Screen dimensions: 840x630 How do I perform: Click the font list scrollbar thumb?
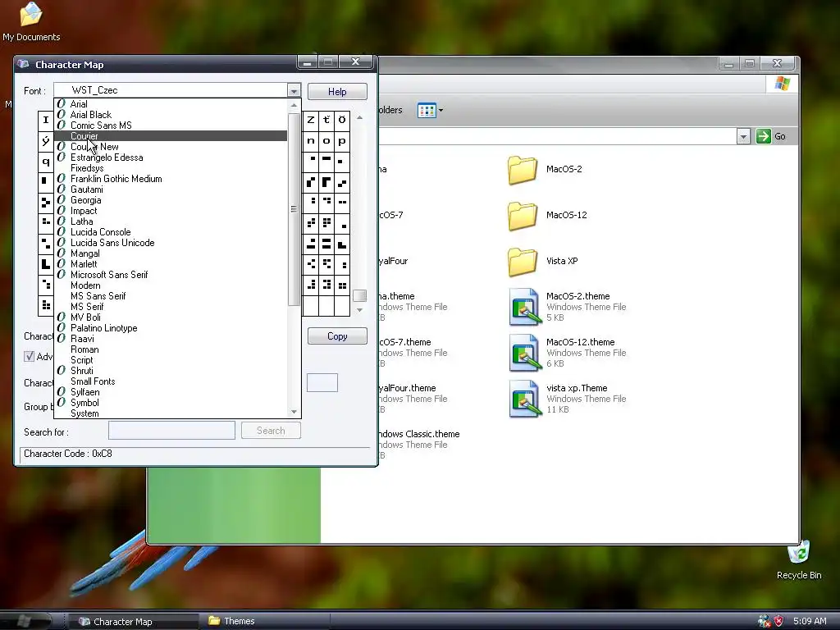pyautogui.click(x=294, y=209)
